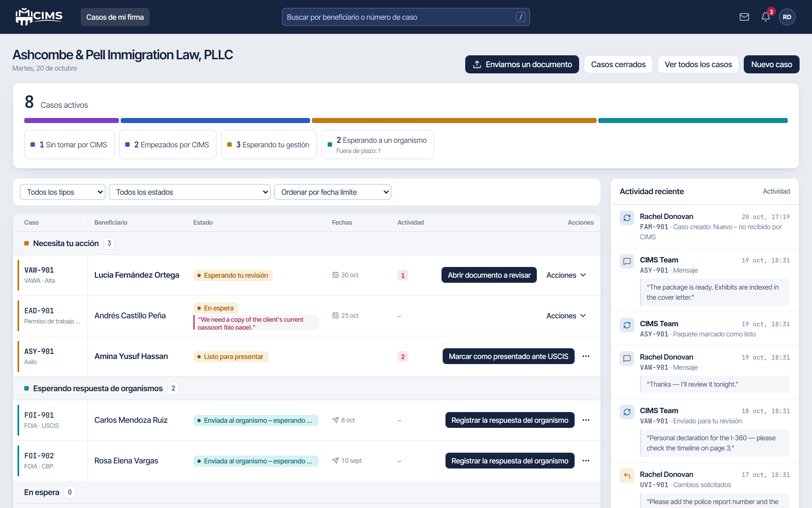Open the three-dot menu for FOI-901
The image size is (812, 508).
tap(586, 420)
